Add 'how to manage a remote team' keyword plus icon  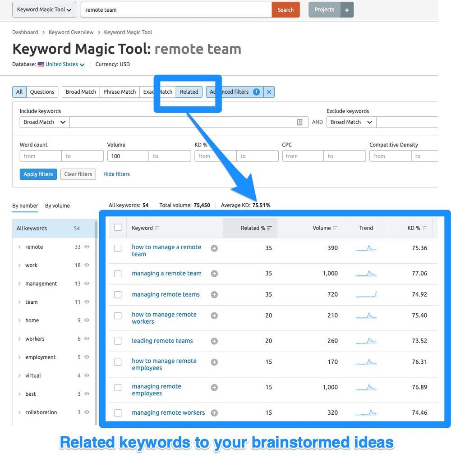(214, 248)
